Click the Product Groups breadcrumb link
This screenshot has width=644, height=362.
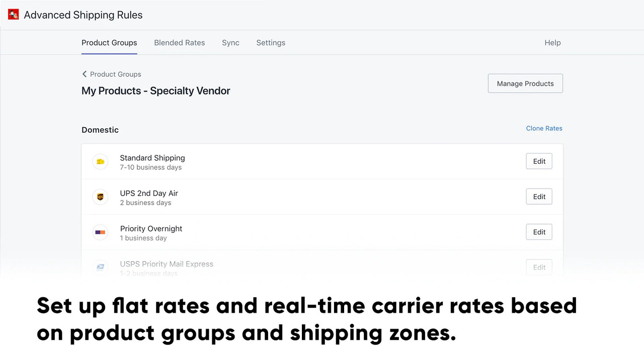coord(115,74)
